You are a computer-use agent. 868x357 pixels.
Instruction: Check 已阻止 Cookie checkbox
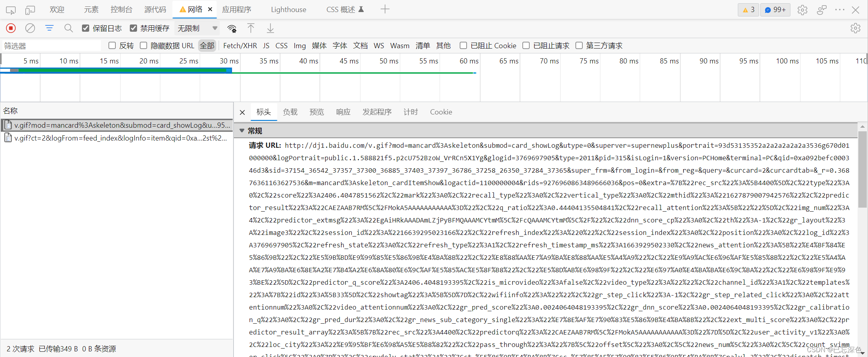tap(463, 46)
